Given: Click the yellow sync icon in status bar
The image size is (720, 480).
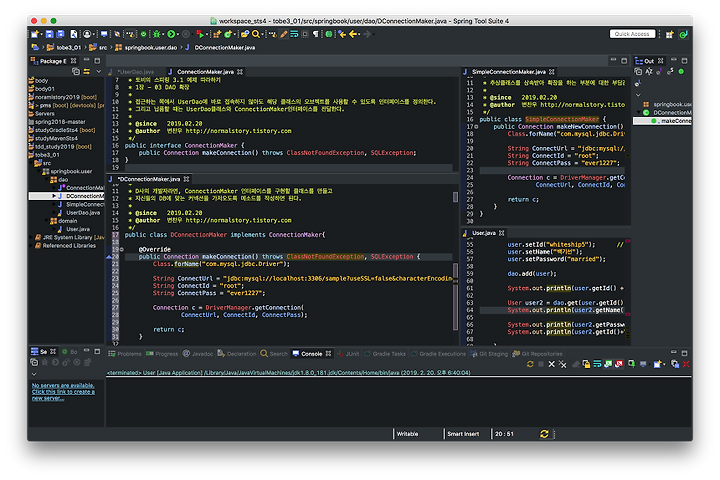Looking at the screenshot, I should 544,434.
